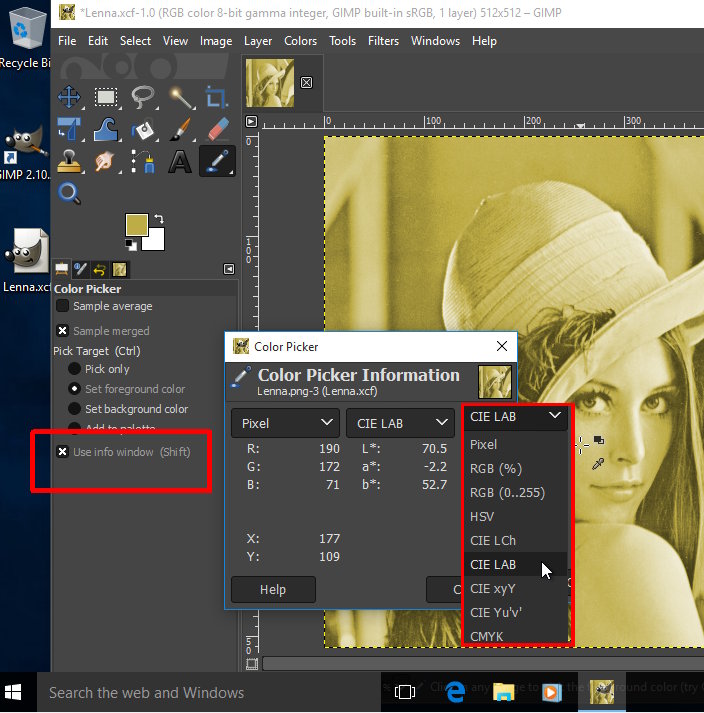Open File Explorer from taskbar
704x713 pixels.
click(503, 693)
